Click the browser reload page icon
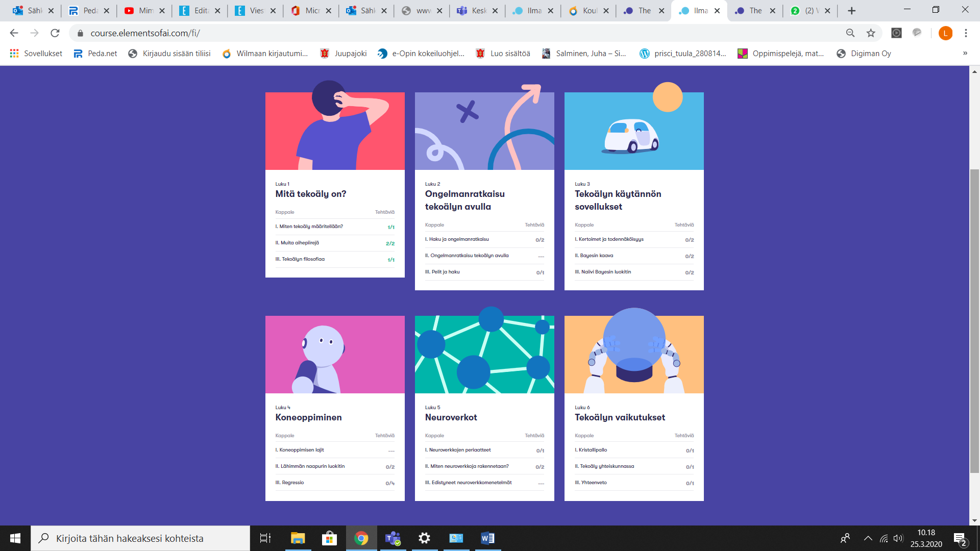Viewport: 980px width, 551px height. coord(55,33)
